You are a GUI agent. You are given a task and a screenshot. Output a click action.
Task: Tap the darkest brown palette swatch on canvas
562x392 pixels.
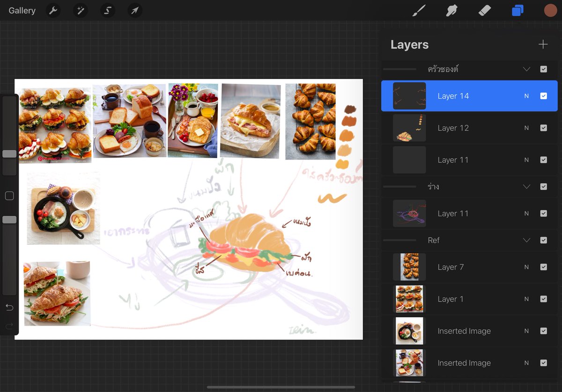click(x=350, y=109)
